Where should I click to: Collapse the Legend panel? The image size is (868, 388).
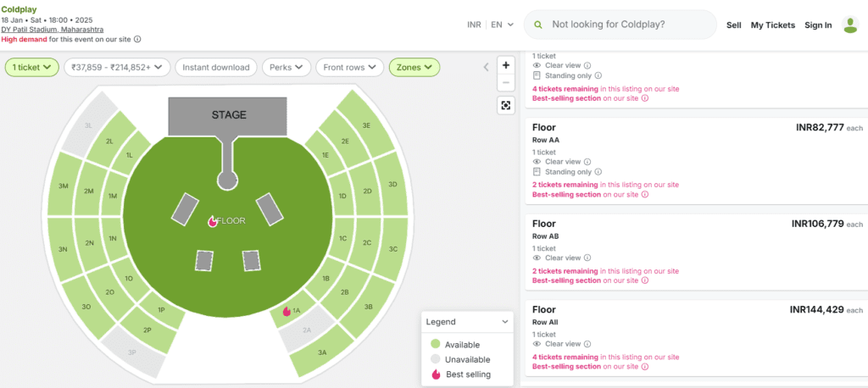(x=504, y=322)
